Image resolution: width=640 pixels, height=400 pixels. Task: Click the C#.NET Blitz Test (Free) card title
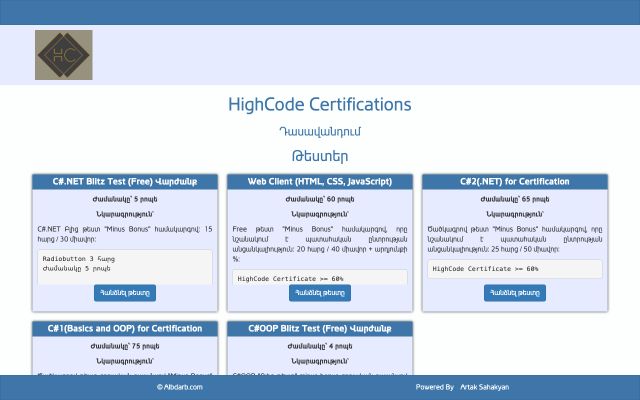pos(125,182)
